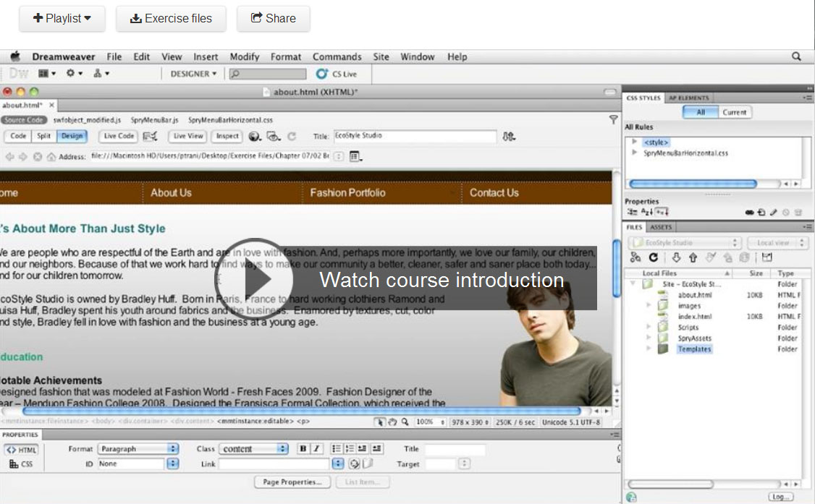The image size is (815, 504).
Task: Click the Files panel Refresh icon
Action: click(654, 257)
